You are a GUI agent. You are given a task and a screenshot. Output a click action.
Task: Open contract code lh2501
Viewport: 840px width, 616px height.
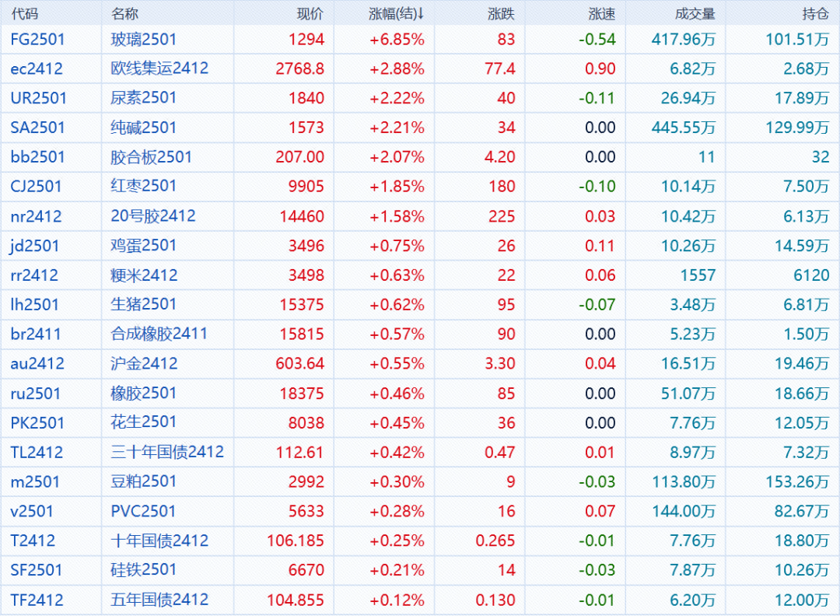tap(34, 305)
